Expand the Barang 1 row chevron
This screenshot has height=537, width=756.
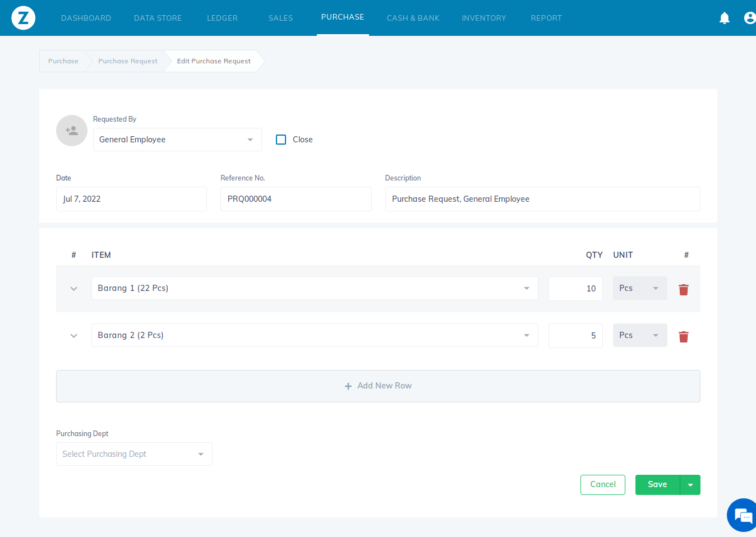pyautogui.click(x=73, y=289)
